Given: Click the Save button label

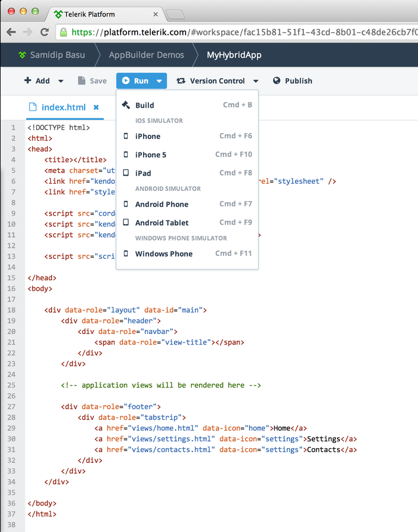Looking at the screenshot, I should 98,81.
